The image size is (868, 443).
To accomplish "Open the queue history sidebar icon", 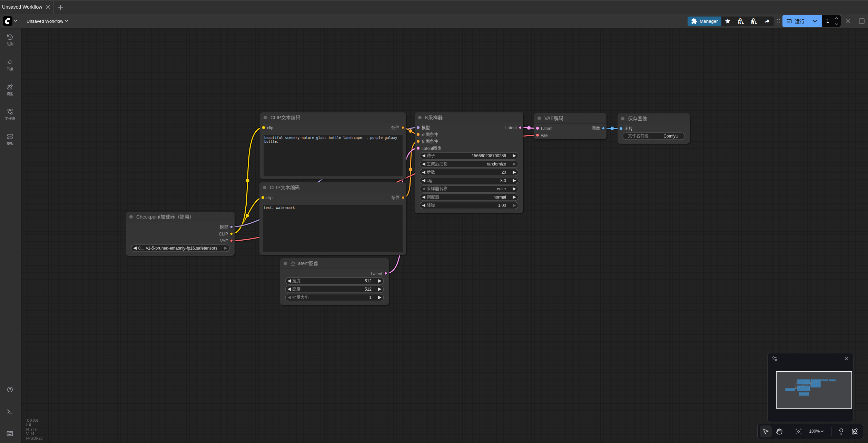I will pos(10,40).
